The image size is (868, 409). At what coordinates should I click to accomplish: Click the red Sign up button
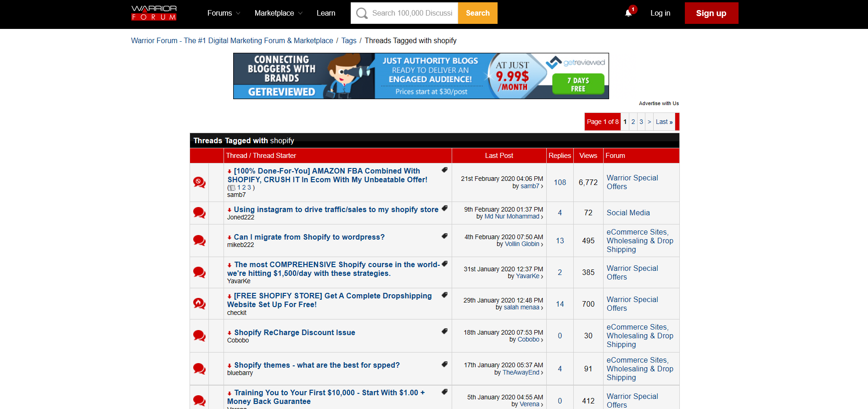click(711, 13)
